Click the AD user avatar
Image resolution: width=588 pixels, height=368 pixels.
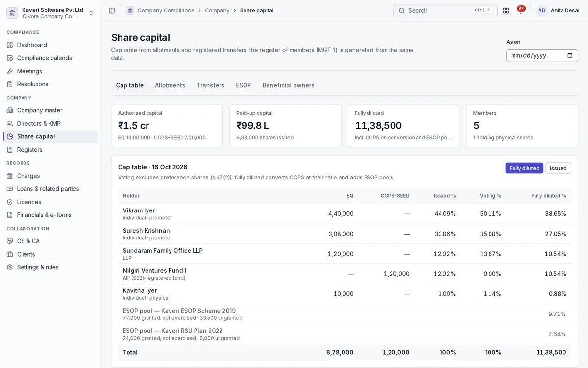click(541, 10)
